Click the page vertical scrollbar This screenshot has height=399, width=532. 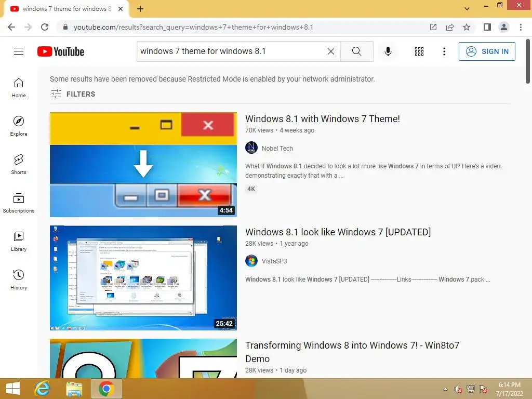[528, 61]
